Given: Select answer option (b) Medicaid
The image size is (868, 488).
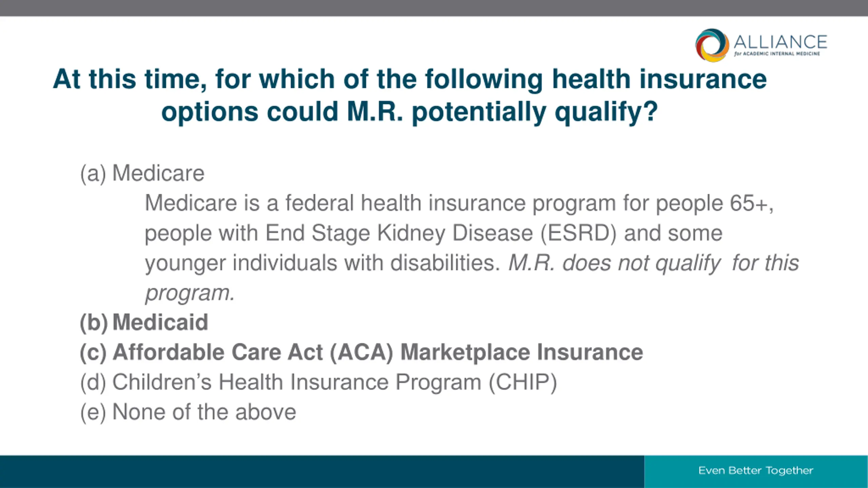Looking at the screenshot, I should click(144, 322).
